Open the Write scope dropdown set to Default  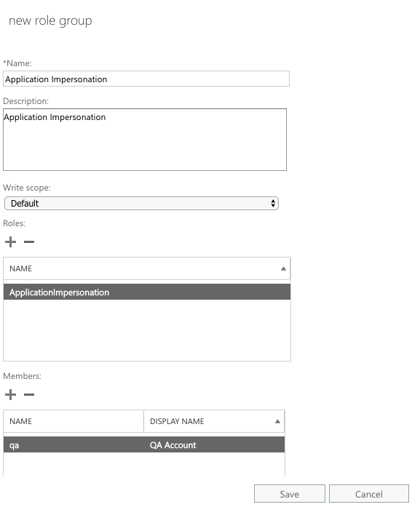click(141, 203)
